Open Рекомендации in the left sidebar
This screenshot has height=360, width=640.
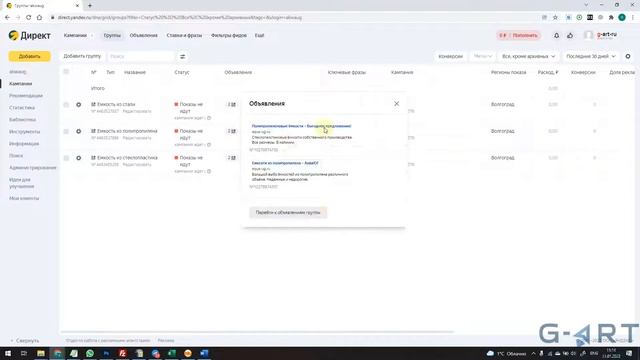(26, 96)
